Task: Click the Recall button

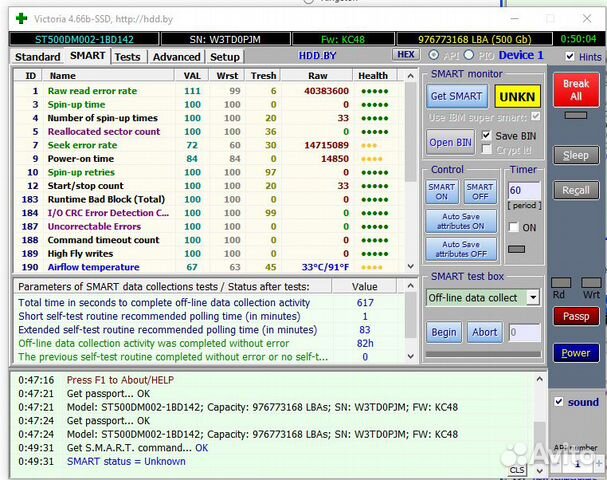Action: pyautogui.click(x=576, y=190)
